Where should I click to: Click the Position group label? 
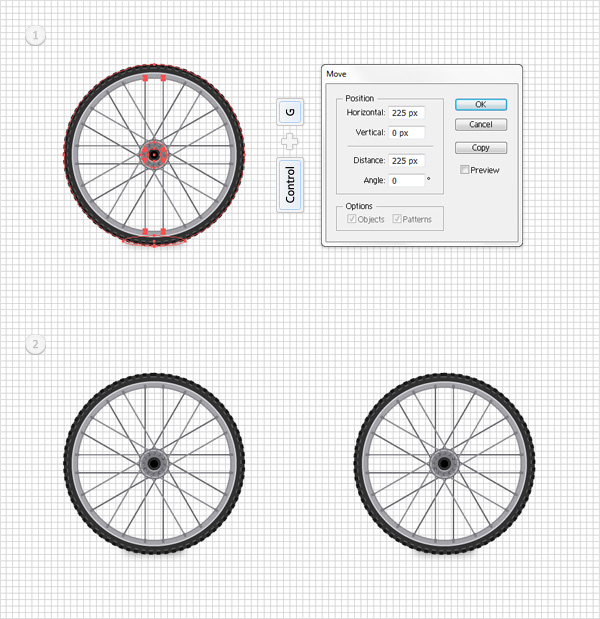360,98
